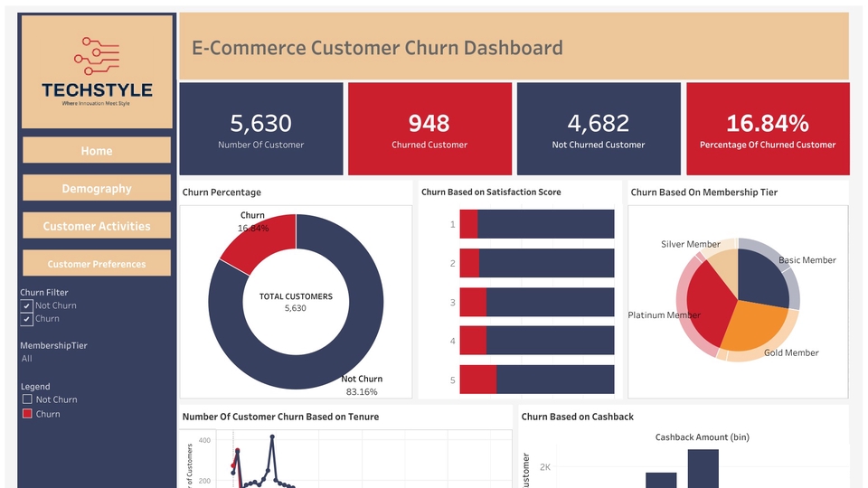
Task: Open the Customer Activities page
Action: 97,226
